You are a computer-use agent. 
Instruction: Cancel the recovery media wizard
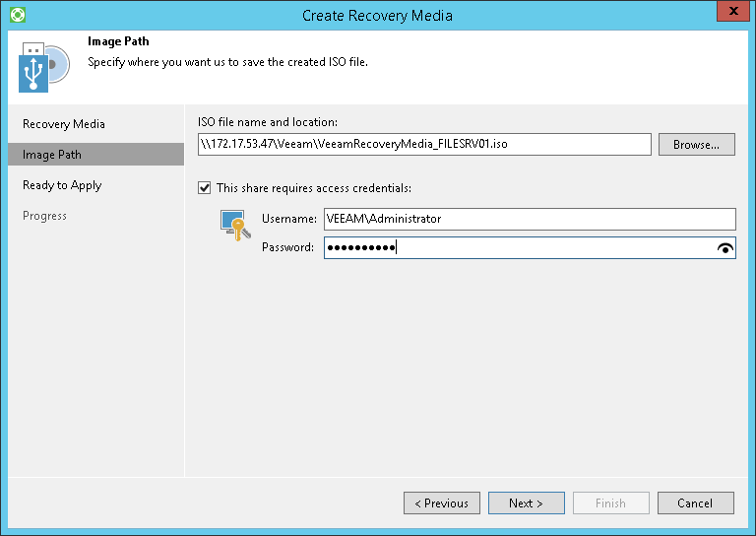[695, 503]
